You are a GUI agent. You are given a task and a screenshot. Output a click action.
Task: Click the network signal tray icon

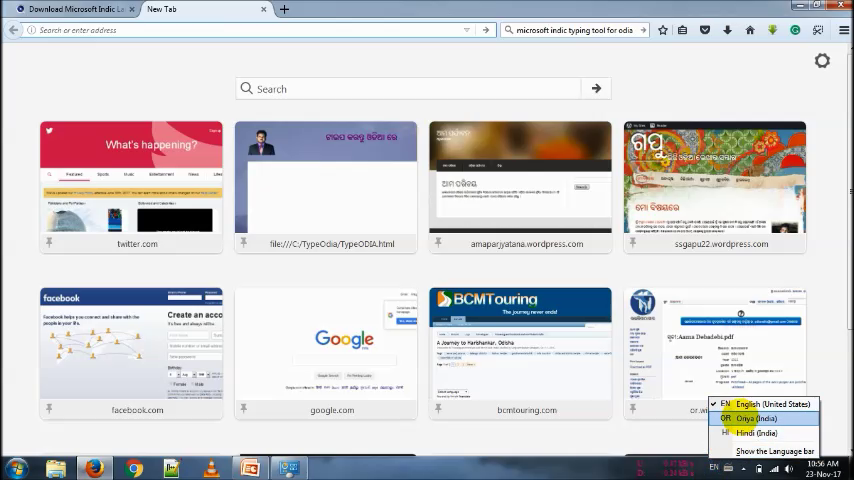tap(774, 468)
